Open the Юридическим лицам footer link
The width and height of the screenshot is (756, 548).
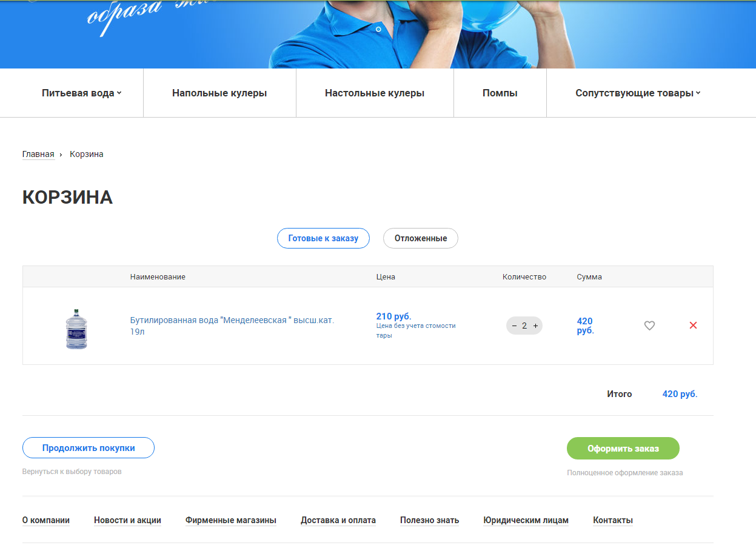(x=526, y=520)
